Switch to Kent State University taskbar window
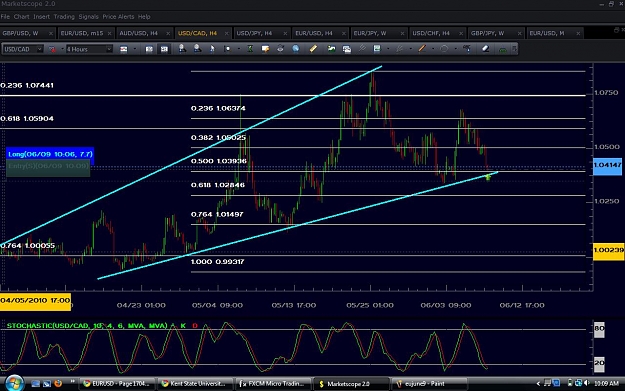Viewport: 625px width, 391px height. point(195,384)
